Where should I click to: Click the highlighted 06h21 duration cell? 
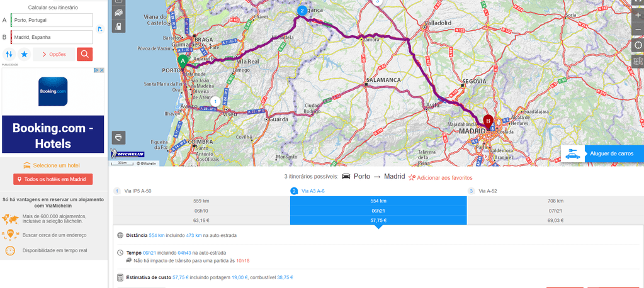378,211
